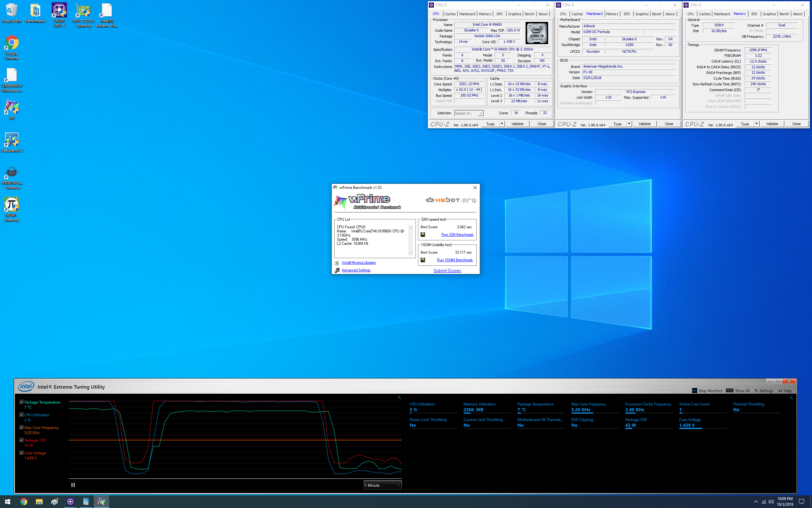812x508 pixels.
Task: Switch to wPrime in the taskbar
Action: coord(101,502)
